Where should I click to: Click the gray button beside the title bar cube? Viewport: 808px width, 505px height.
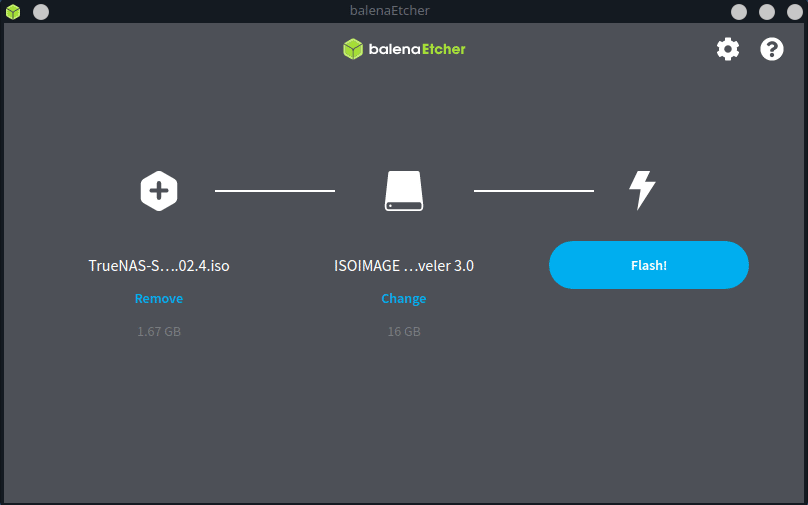(41, 12)
